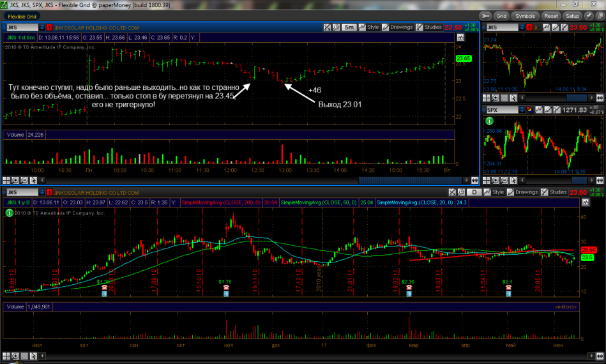Screen dimensions: 606x364
Task: Select pointer tool under JKS mini chart
Action: coord(513,98)
